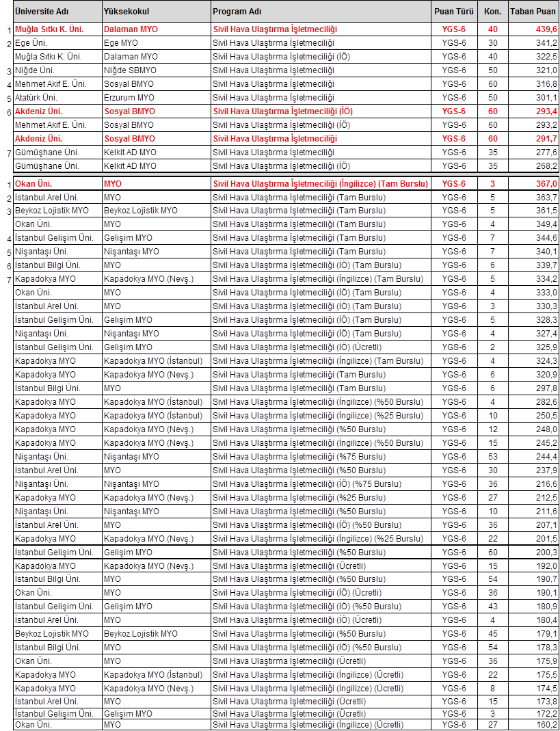Select the red program name 'Sivil Hava Ulaştırma İşletmeciliği (İngilizce) (Tam Burslu)'
560x731 pixels.
320,184
